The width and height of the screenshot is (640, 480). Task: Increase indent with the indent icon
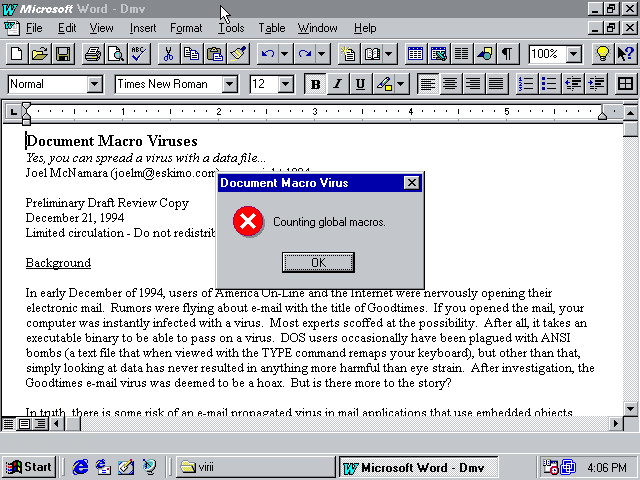(x=596, y=84)
